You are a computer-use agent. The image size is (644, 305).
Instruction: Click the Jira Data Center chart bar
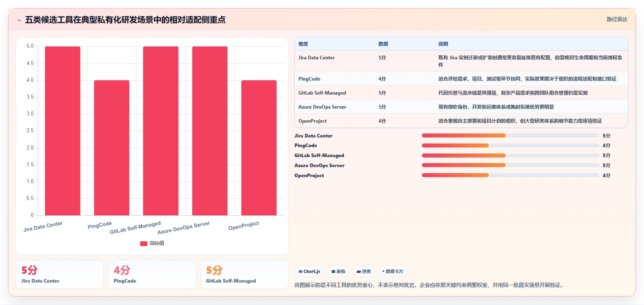63,131
